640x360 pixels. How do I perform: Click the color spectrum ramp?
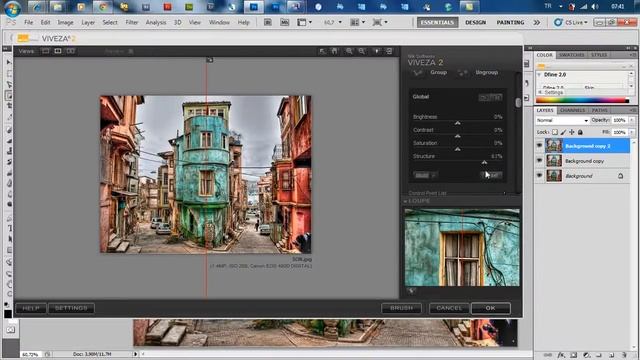pyautogui.click(x=582, y=100)
